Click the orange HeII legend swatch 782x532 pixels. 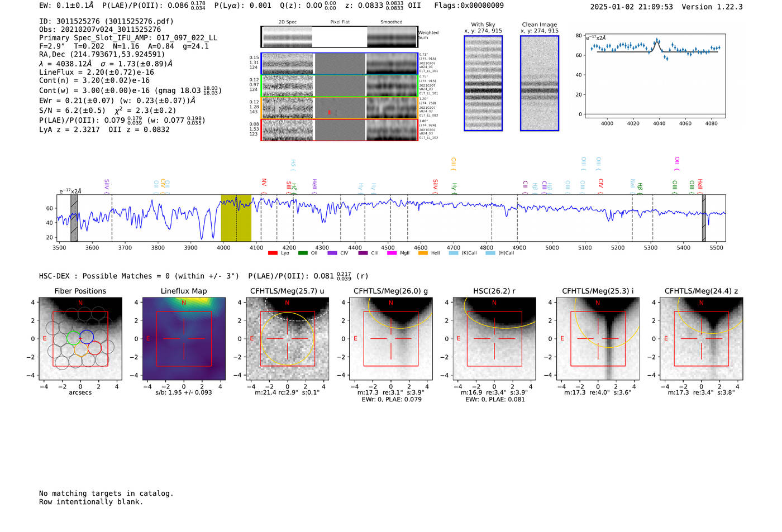pyautogui.click(x=423, y=253)
